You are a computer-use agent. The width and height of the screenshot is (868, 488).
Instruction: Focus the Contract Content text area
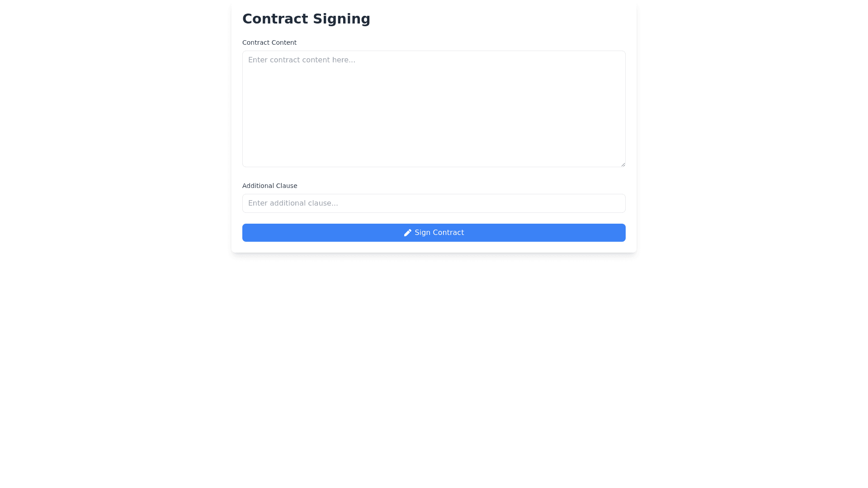click(x=434, y=109)
